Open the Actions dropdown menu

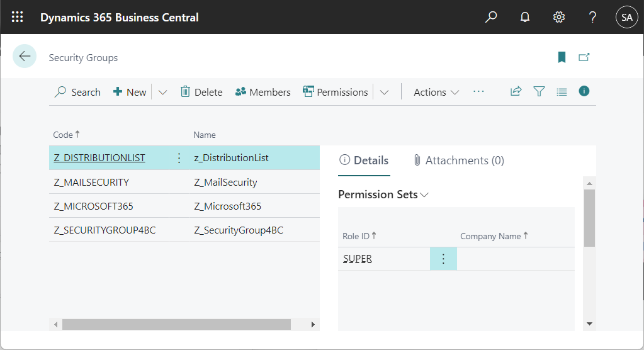[436, 92]
